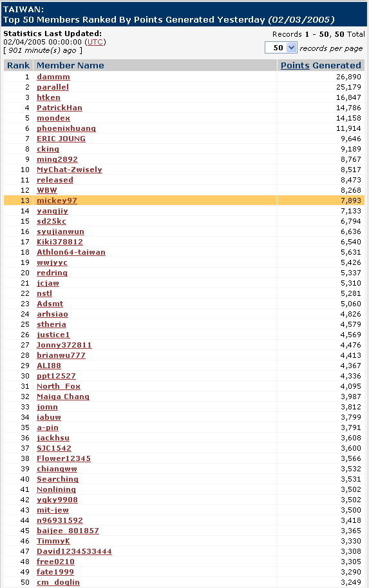This screenshot has width=369, height=588.
Task: Visit MyChat-Zwisely member stats
Action: pyautogui.click(x=70, y=170)
